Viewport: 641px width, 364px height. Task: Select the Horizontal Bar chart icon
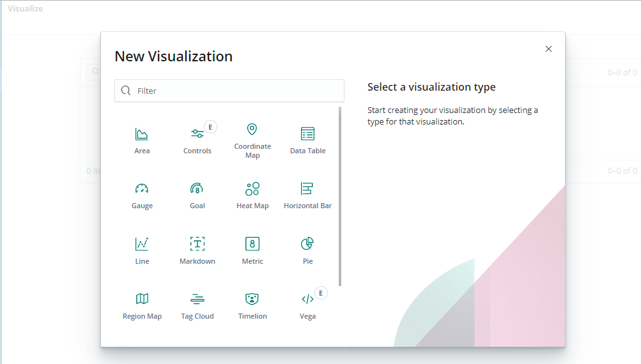tap(307, 188)
